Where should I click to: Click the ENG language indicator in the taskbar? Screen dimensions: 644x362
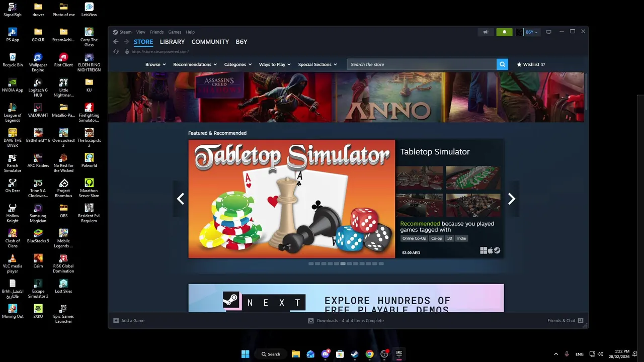(580, 354)
